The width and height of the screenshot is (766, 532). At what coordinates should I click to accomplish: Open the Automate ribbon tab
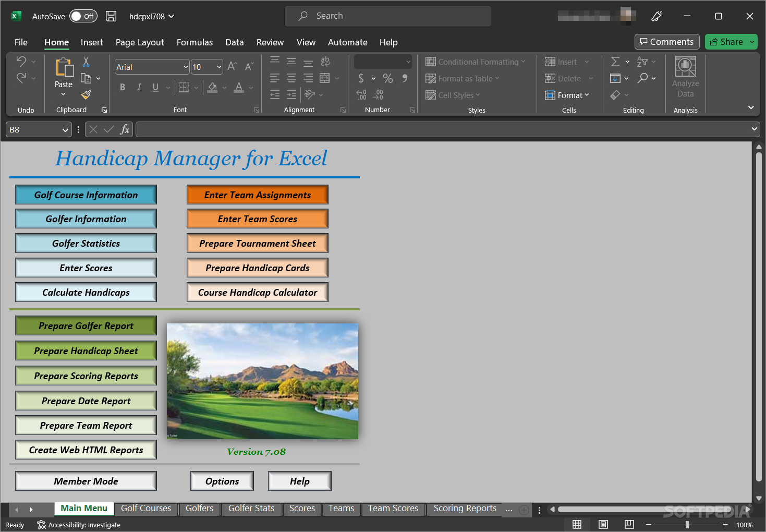pyautogui.click(x=347, y=42)
